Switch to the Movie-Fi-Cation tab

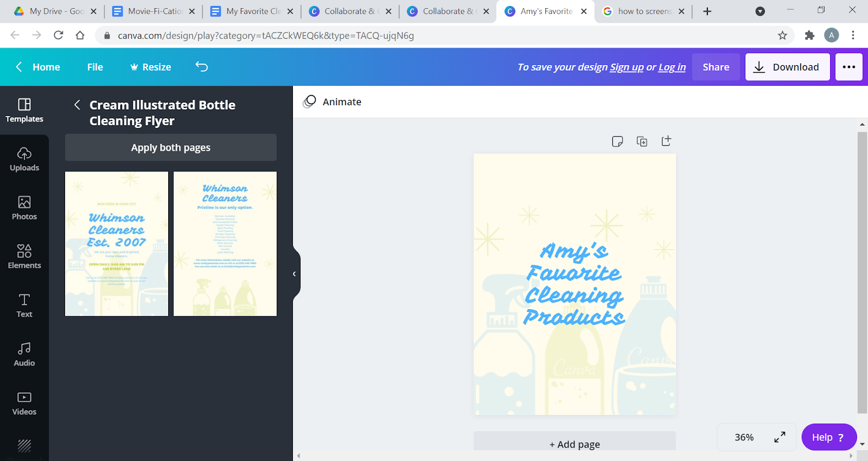(x=154, y=11)
